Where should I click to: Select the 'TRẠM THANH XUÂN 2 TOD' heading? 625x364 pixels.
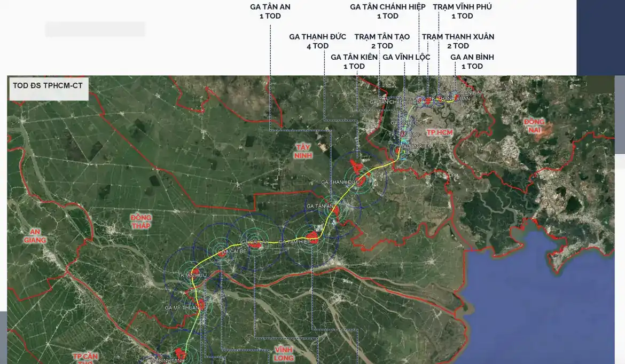(458, 42)
